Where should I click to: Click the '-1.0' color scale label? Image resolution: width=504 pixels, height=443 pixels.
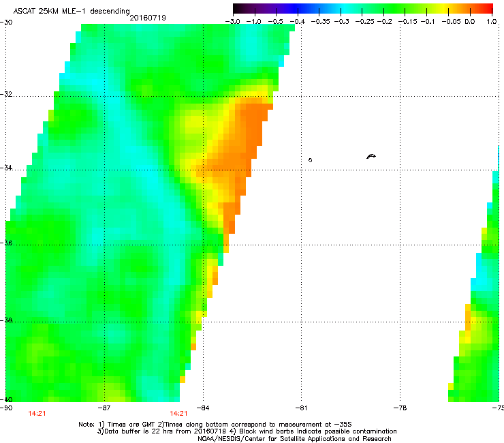253,22
